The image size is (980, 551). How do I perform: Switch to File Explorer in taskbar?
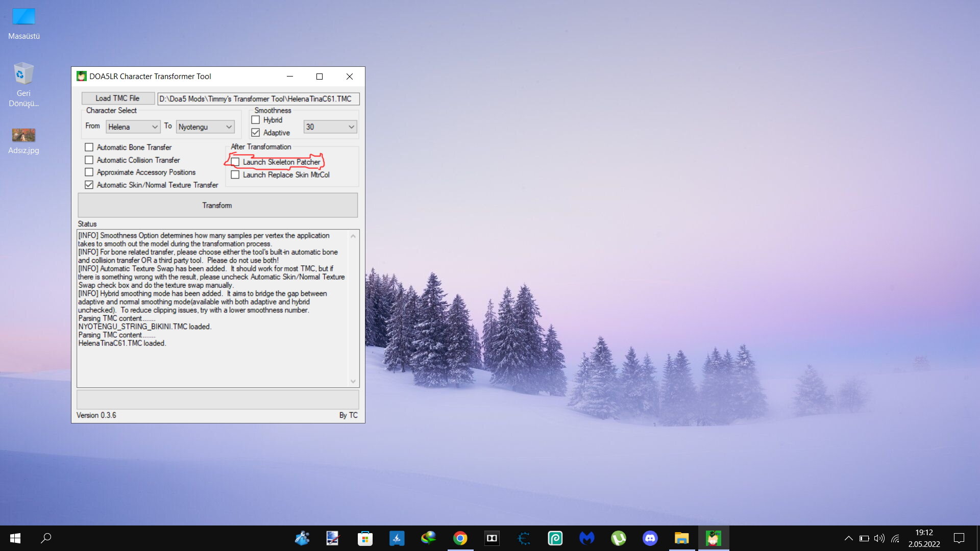pos(682,538)
